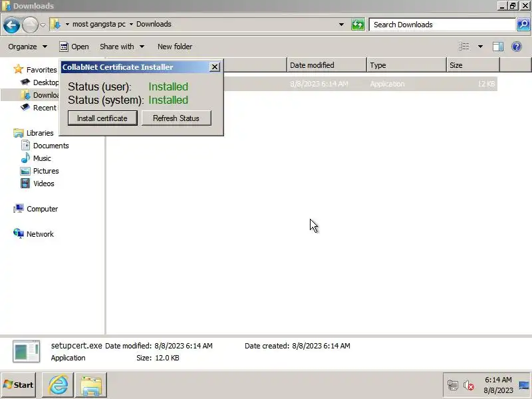Image resolution: width=532 pixels, height=399 pixels.
Task: Click the 8/8/2023 6:14 AM file date cell
Action: click(x=319, y=84)
